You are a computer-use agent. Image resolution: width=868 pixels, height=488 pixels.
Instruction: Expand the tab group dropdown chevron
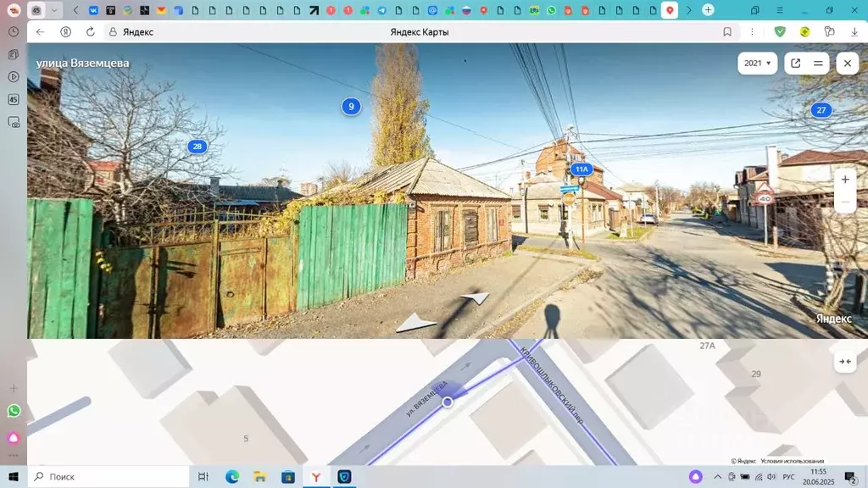click(x=53, y=10)
